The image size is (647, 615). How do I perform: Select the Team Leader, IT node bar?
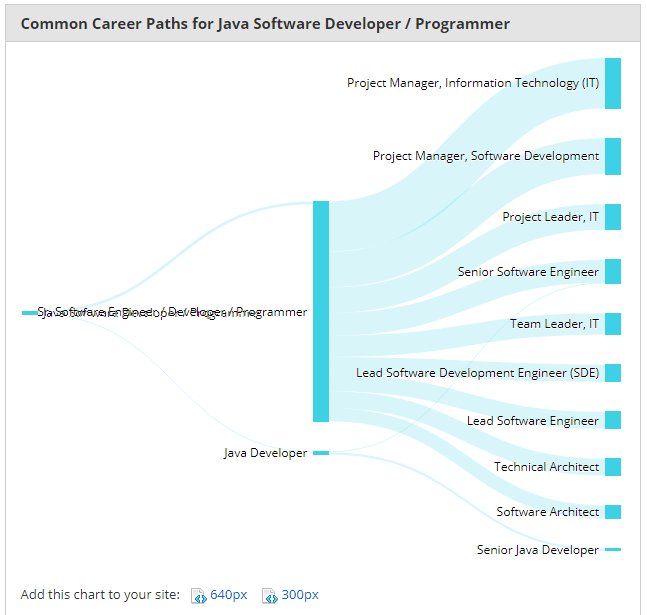point(613,324)
